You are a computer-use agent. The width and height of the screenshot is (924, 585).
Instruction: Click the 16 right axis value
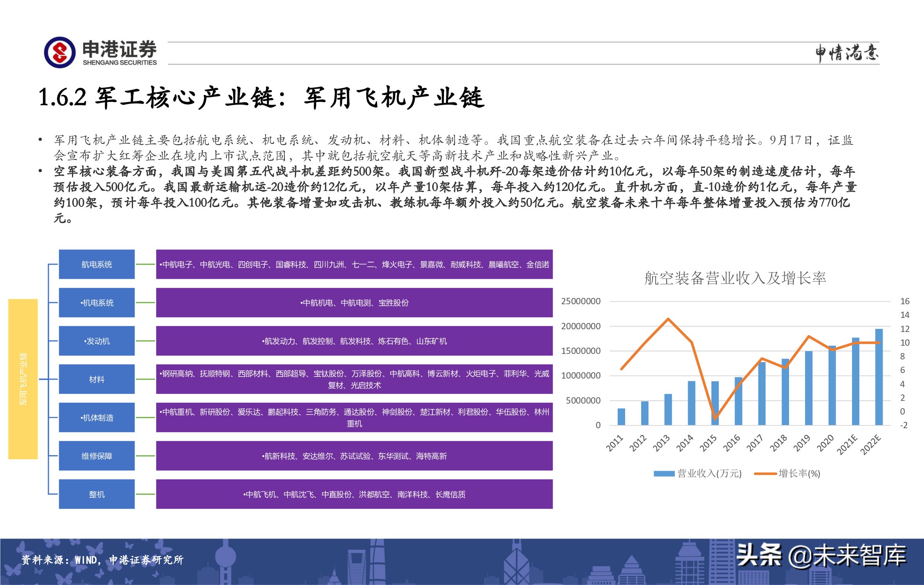905,301
